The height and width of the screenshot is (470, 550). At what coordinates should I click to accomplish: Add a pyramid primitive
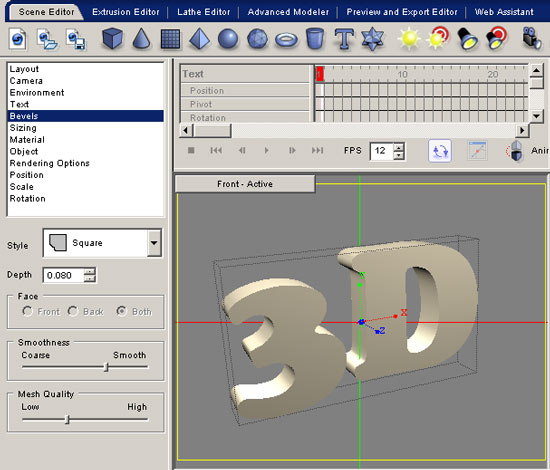[199, 39]
